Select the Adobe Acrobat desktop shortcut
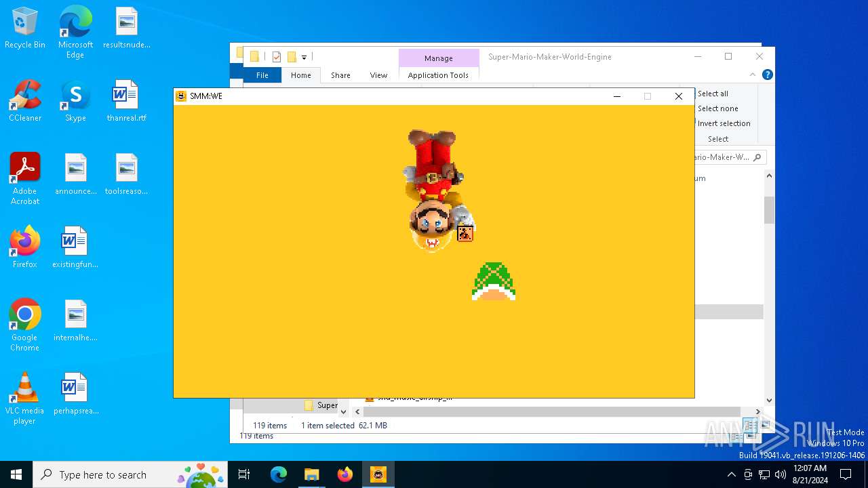This screenshot has width=868, height=488. (25, 179)
